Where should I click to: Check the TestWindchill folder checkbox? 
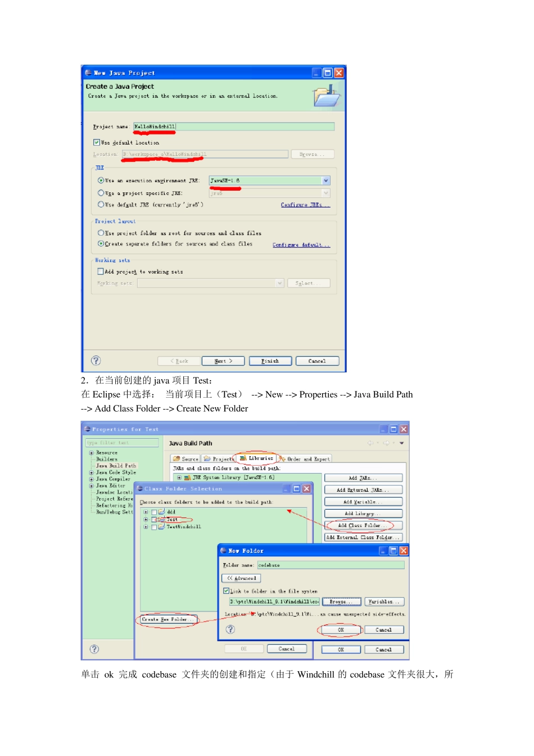coord(154,527)
